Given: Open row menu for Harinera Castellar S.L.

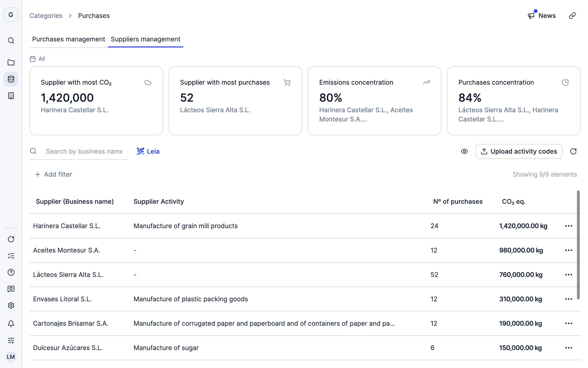Looking at the screenshot, I should point(568,226).
